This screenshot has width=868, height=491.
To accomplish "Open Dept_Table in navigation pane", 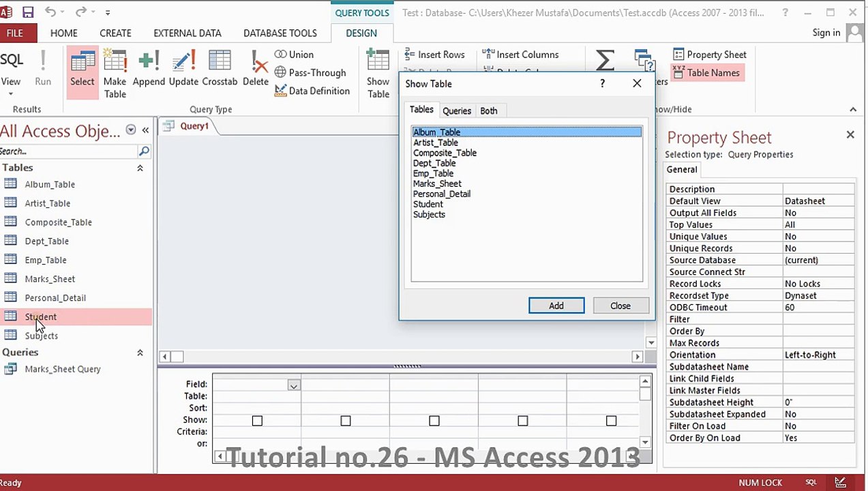I will (46, 241).
